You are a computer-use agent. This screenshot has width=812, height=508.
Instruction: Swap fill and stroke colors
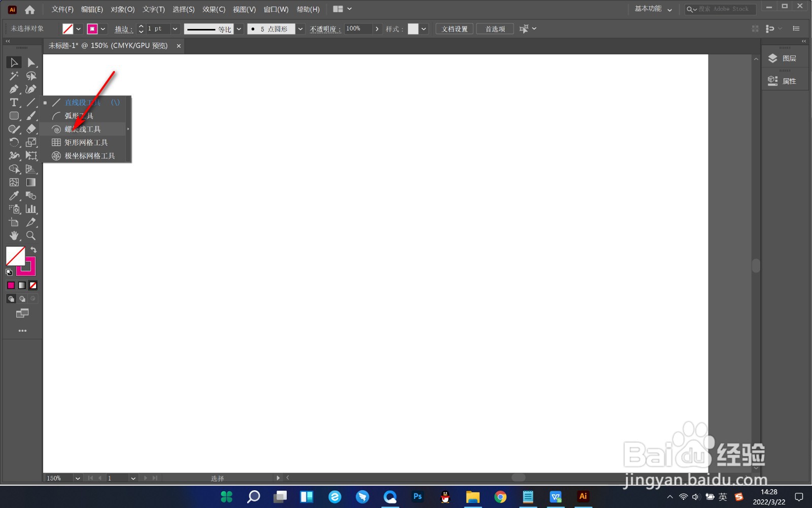click(x=33, y=250)
